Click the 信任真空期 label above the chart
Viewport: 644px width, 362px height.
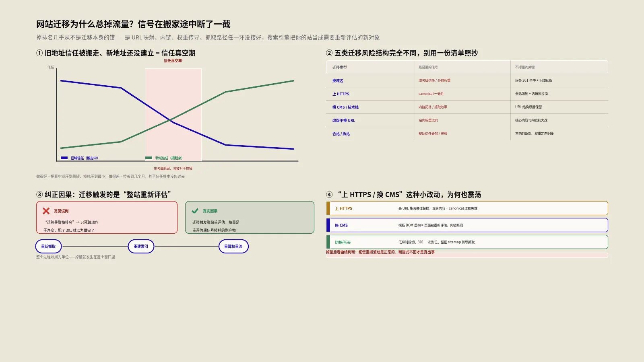point(173,61)
